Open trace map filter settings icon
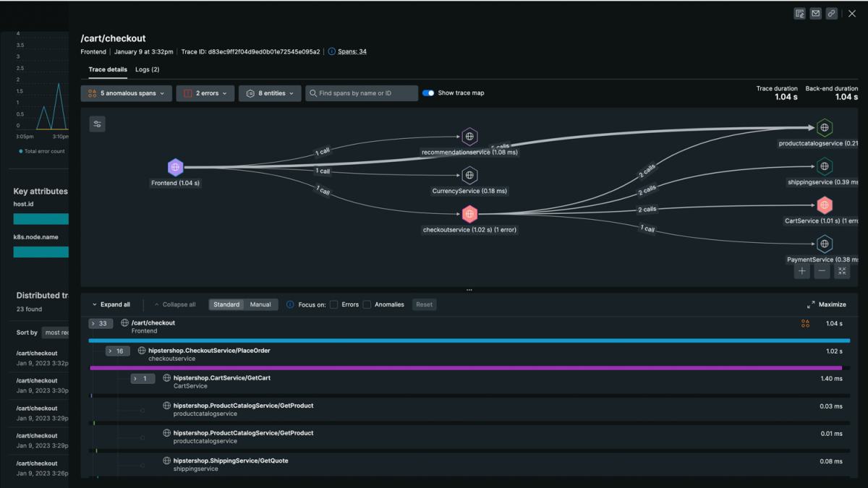The image size is (868, 488). (x=98, y=124)
